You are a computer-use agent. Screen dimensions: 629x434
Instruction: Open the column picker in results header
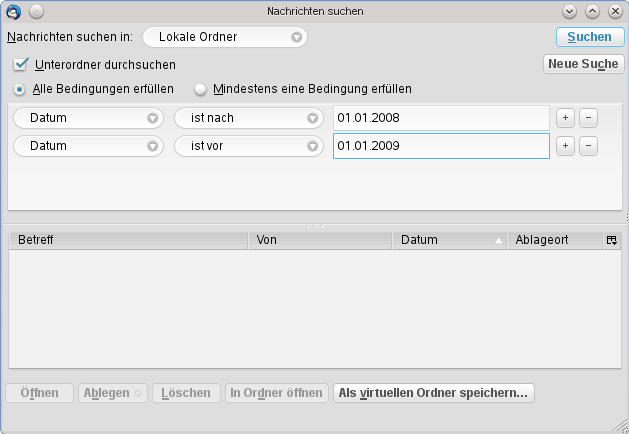(612, 240)
